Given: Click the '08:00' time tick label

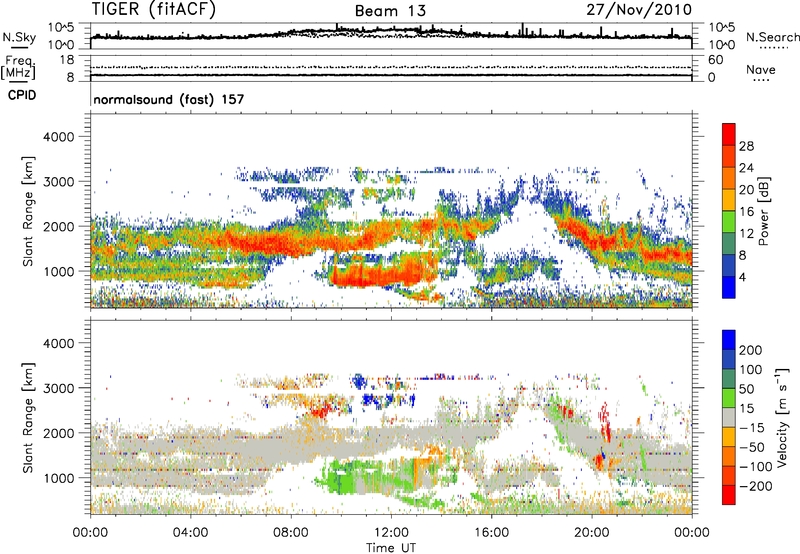Looking at the screenshot, I should coord(291,533).
